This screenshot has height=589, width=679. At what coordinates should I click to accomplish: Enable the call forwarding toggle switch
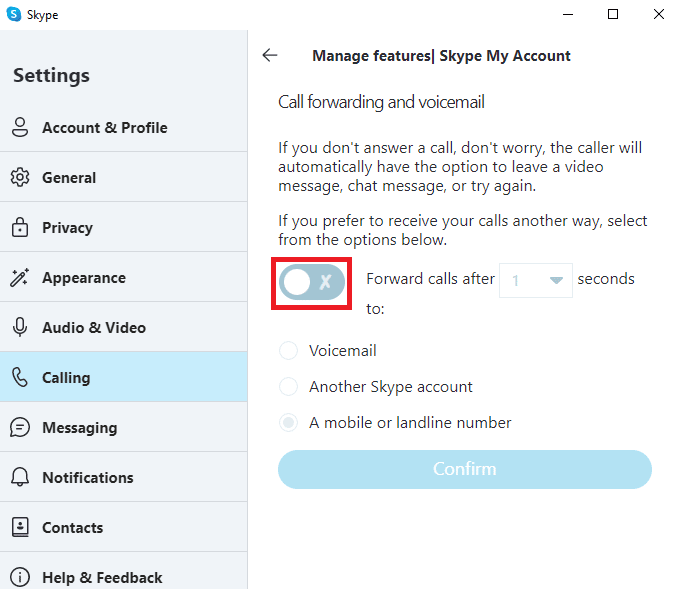click(312, 282)
